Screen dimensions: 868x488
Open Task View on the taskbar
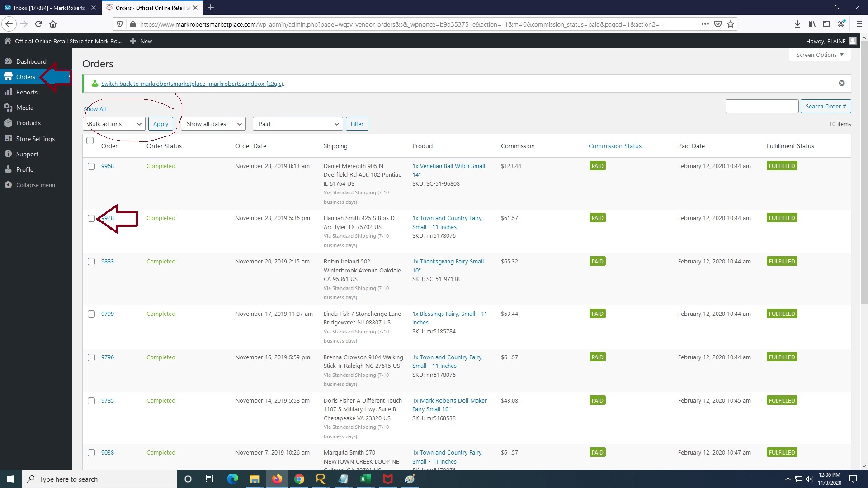tap(209, 479)
